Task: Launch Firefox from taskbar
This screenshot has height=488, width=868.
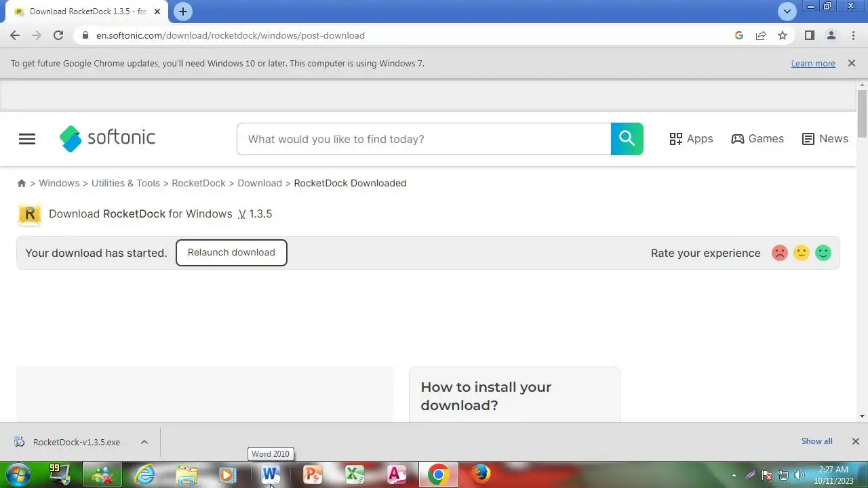Action: 481,474
